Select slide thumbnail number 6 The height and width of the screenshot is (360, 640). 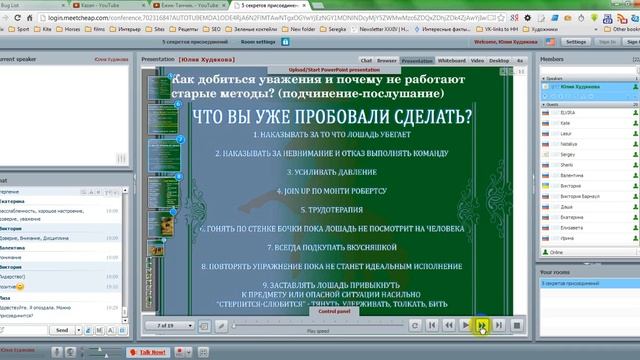(x=163, y=119)
